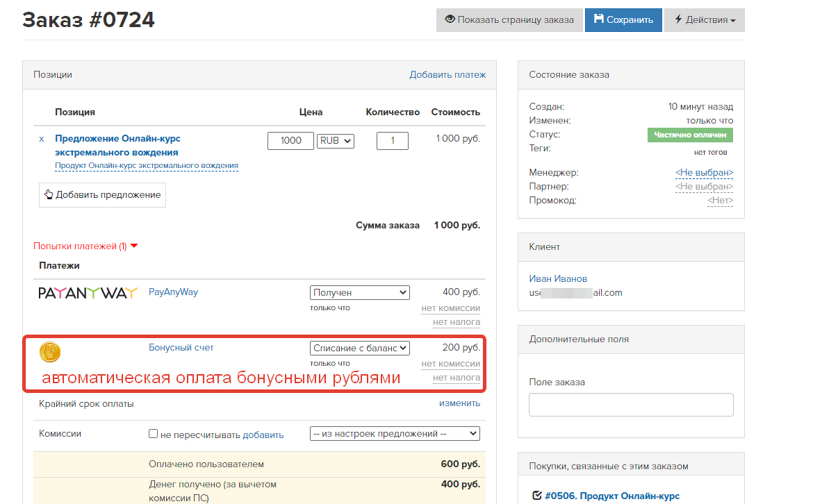Click the save disk icon on Сохранить button
The height and width of the screenshot is (504, 822).
[599, 19]
